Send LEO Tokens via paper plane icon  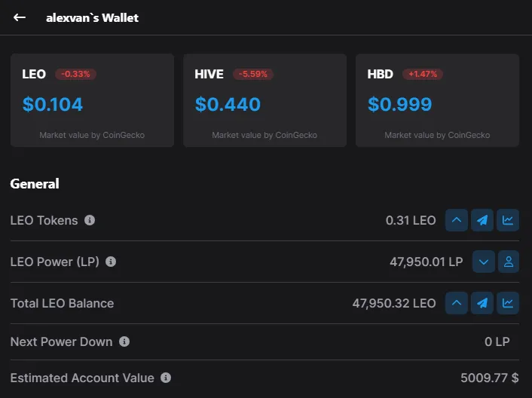pyautogui.click(x=482, y=220)
